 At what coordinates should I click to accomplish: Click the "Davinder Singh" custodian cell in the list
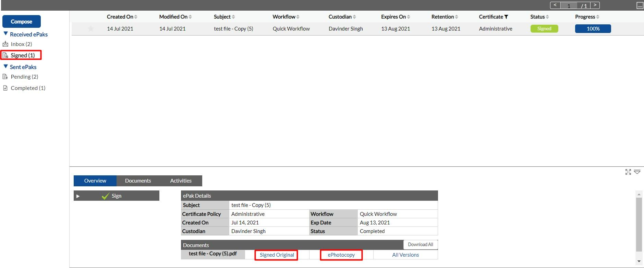click(x=345, y=29)
